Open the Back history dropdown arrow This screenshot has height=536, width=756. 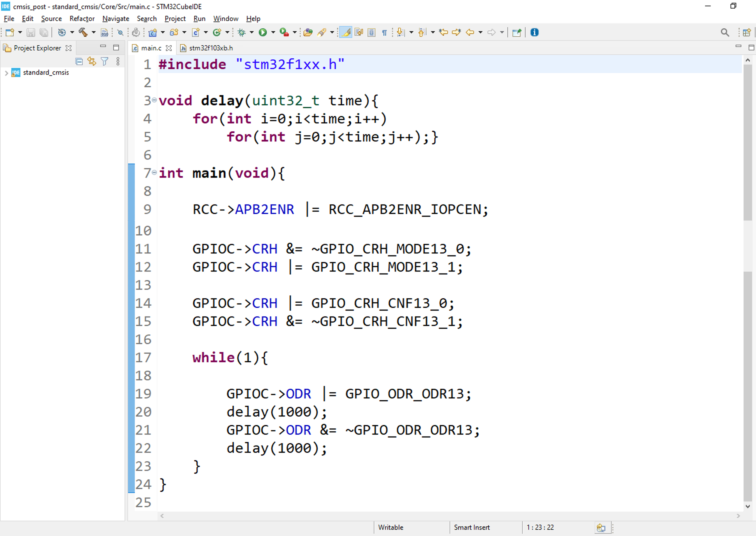click(x=480, y=32)
